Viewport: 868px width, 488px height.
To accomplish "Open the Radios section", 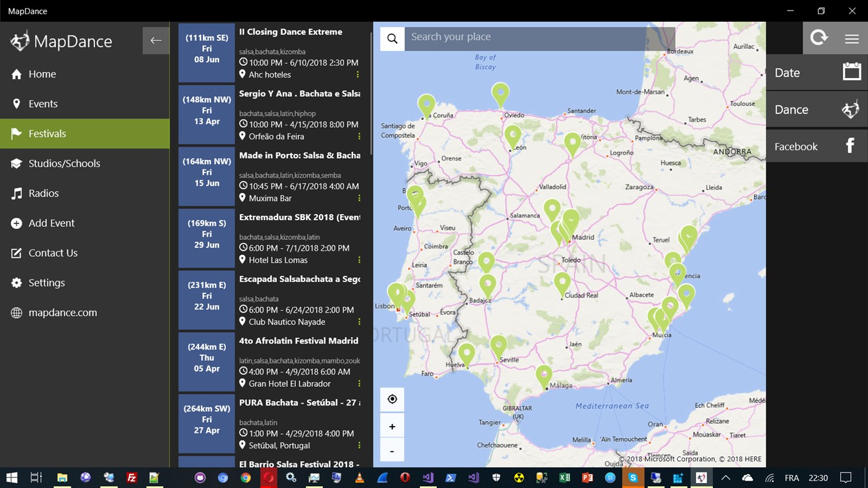I will click(x=84, y=193).
